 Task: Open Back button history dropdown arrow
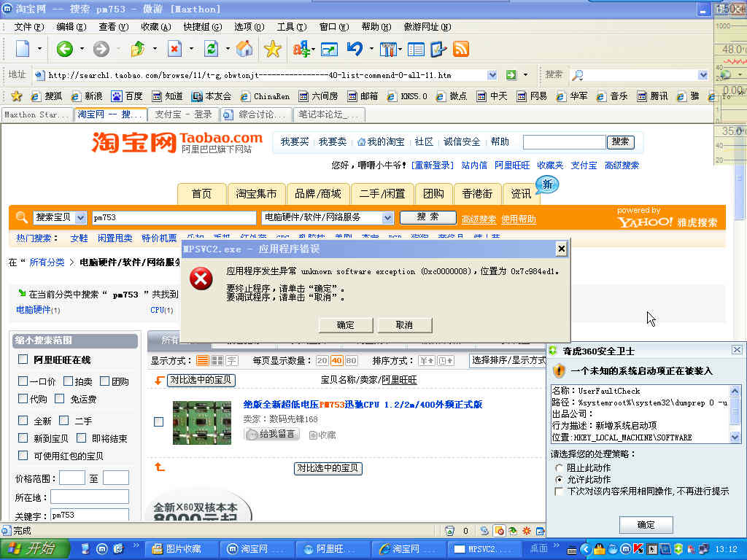(x=82, y=49)
